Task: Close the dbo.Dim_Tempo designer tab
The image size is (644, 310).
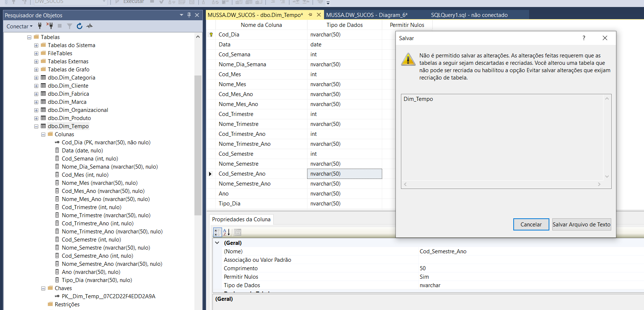Action: (319, 15)
